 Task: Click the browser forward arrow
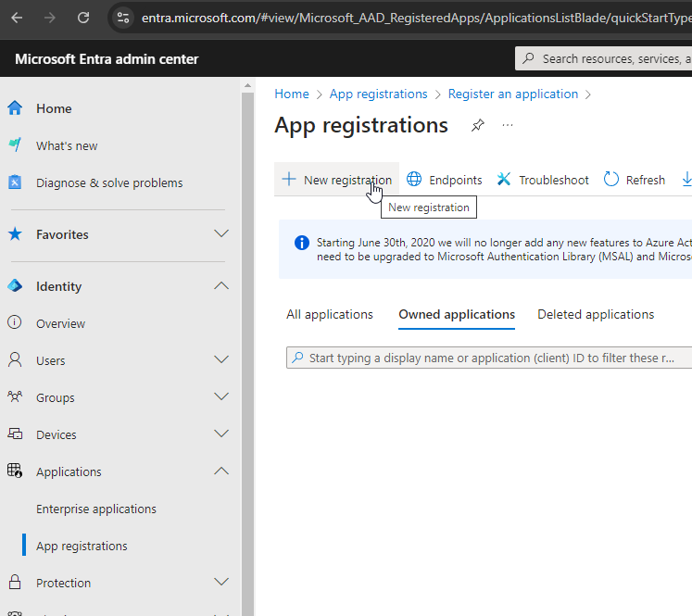(x=50, y=18)
